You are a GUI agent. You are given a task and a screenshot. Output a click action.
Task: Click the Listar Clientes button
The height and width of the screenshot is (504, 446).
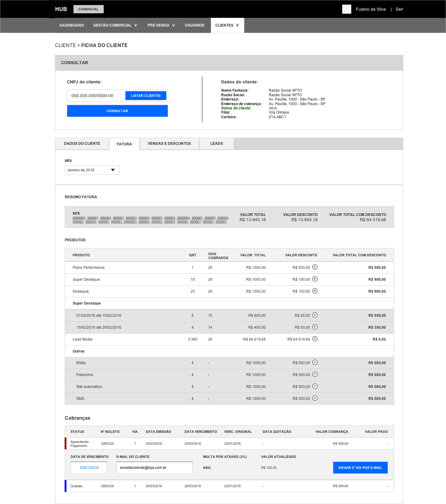[x=146, y=96]
